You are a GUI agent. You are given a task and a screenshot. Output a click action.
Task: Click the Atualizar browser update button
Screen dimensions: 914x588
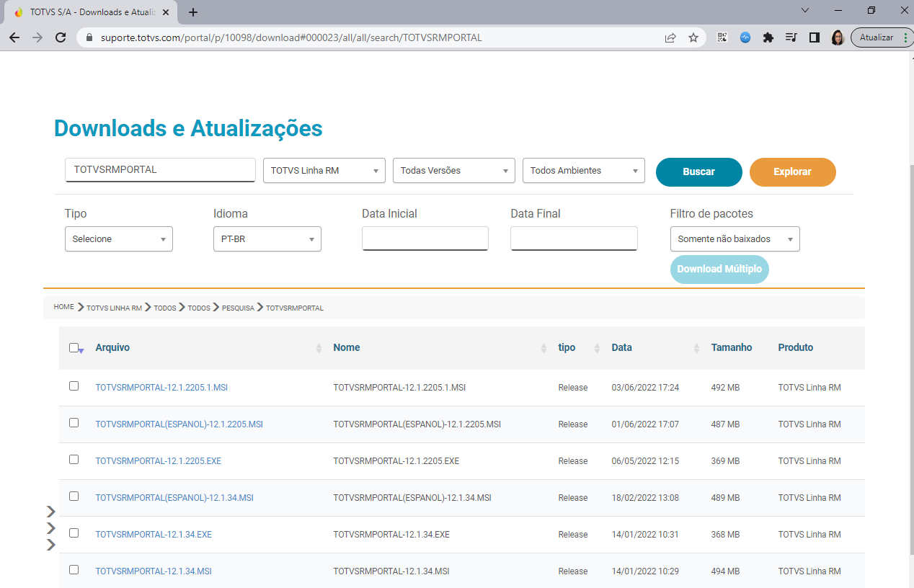[x=876, y=37]
